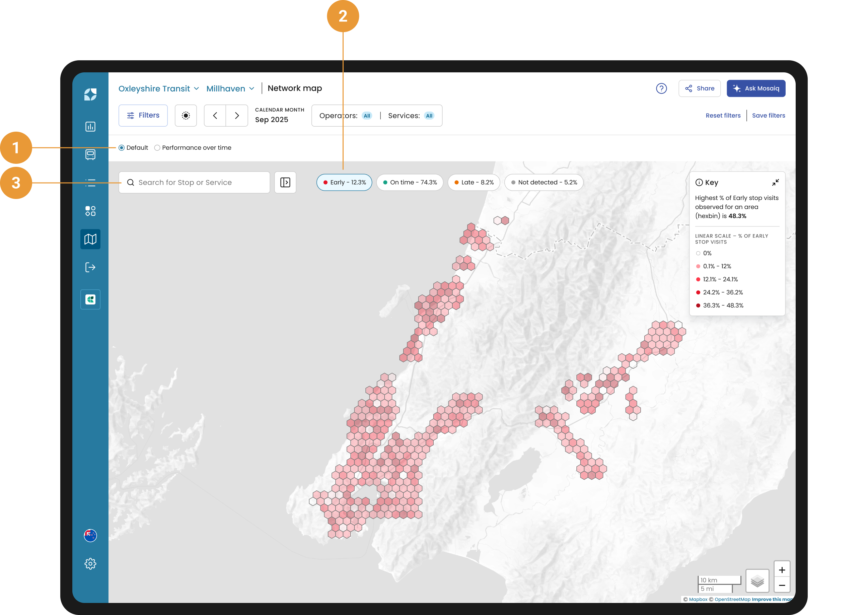Open the Calendar month Sep 2025 picker
Viewport: 868px width, 615px height.
pyautogui.click(x=279, y=116)
